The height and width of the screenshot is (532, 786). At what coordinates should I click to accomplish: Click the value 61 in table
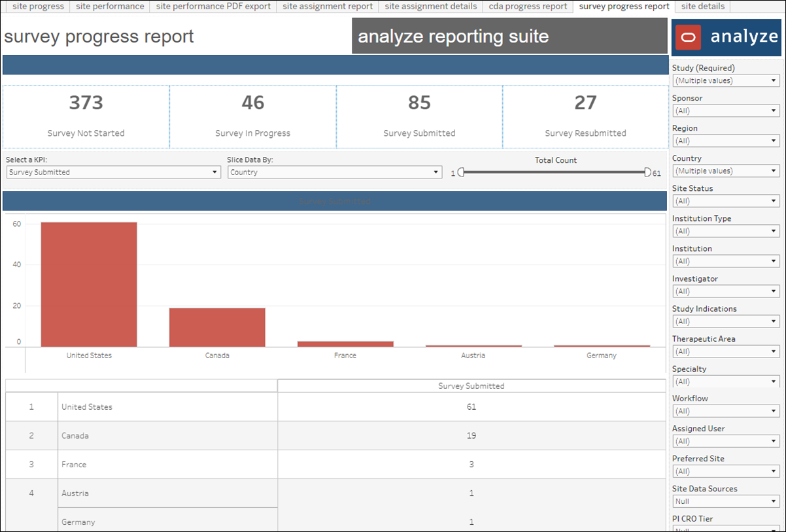[x=471, y=407]
